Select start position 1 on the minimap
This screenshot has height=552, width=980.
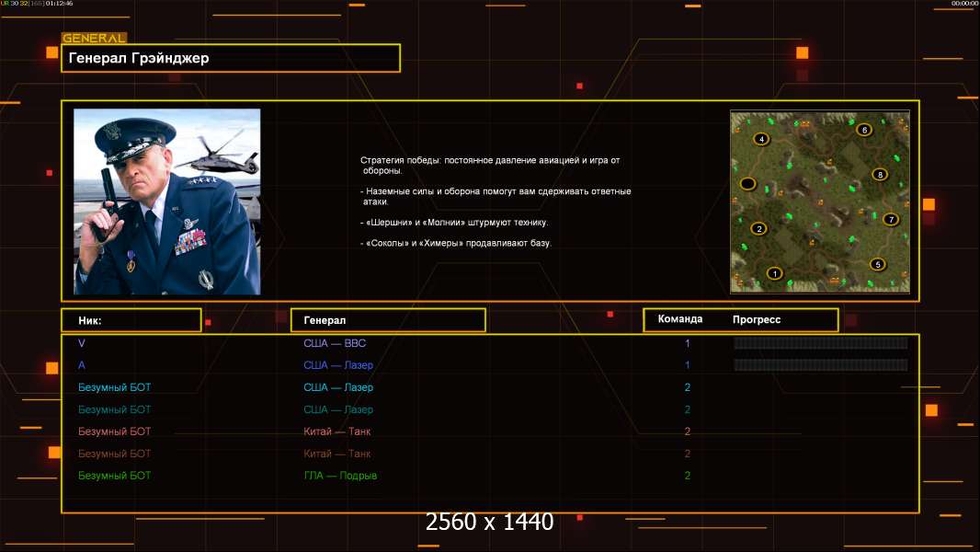774,273
